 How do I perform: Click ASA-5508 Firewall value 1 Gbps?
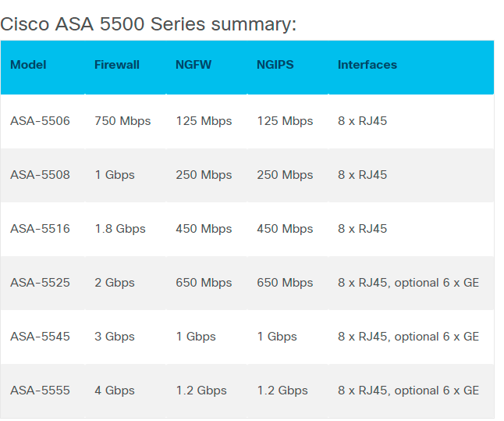115,175
